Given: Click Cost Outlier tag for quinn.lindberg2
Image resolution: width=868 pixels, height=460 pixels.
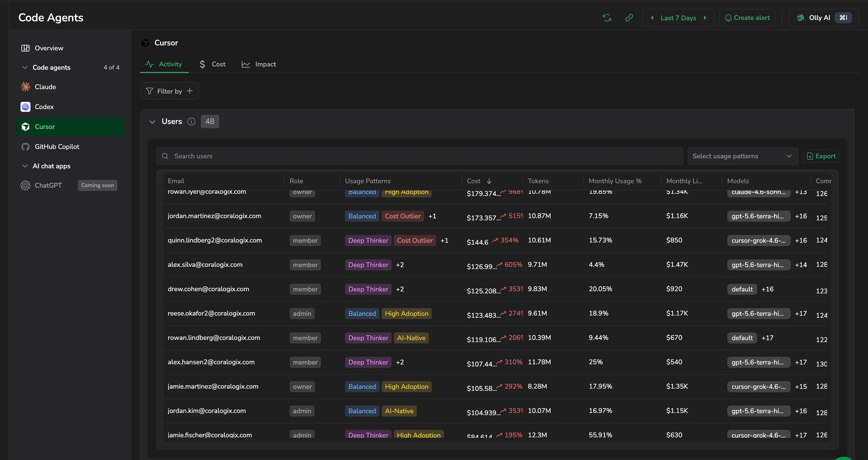Looking at the screenshot, I should [x=414, y=241].
